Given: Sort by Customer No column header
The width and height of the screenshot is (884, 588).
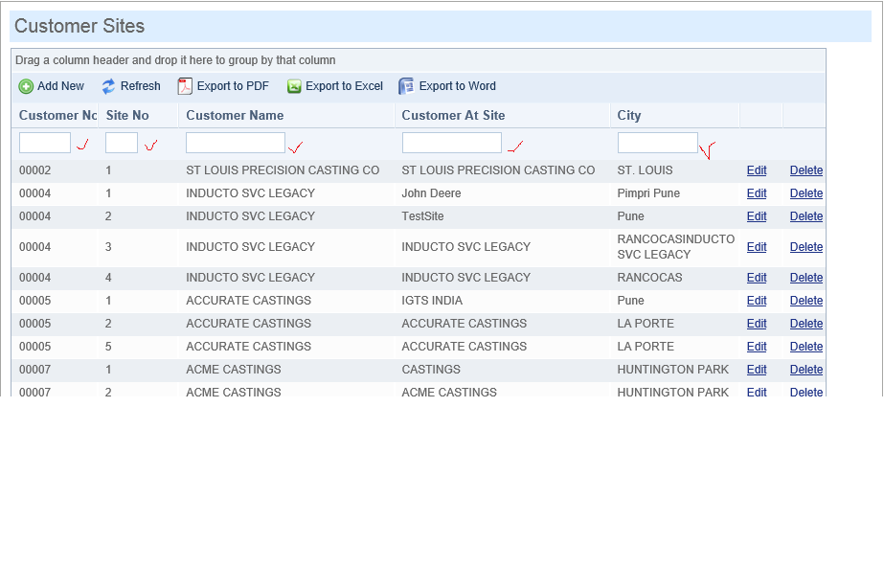Looking at the screenshot, I should coord(58,116).
